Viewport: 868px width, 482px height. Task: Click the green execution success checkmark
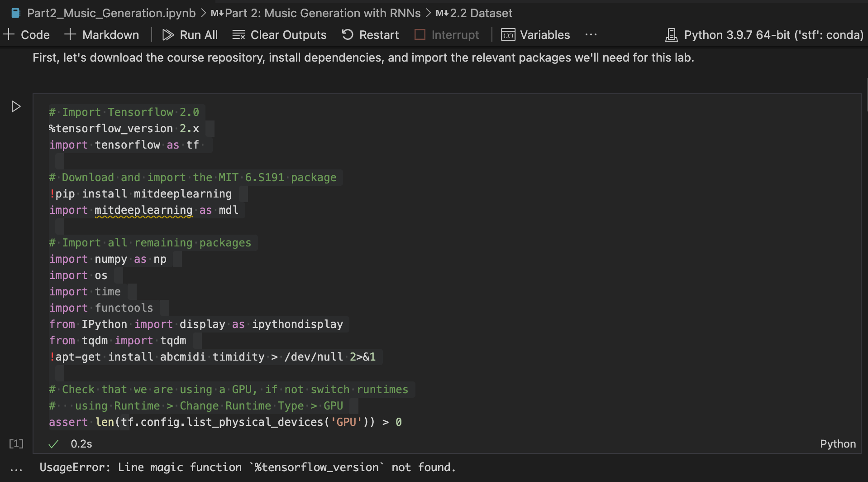coord(53,444)
